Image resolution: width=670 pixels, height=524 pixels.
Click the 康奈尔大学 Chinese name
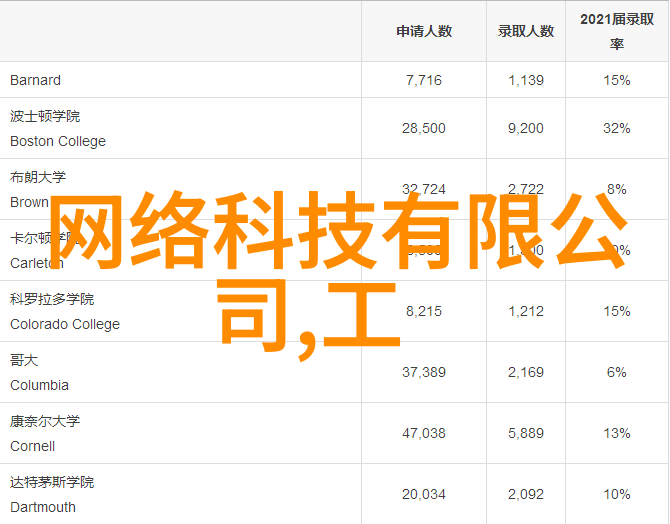[x=45, y=421]
